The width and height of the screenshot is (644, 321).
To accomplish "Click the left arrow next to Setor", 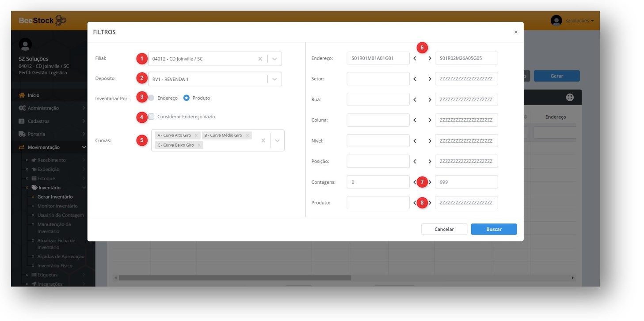I will click(415, 79).
